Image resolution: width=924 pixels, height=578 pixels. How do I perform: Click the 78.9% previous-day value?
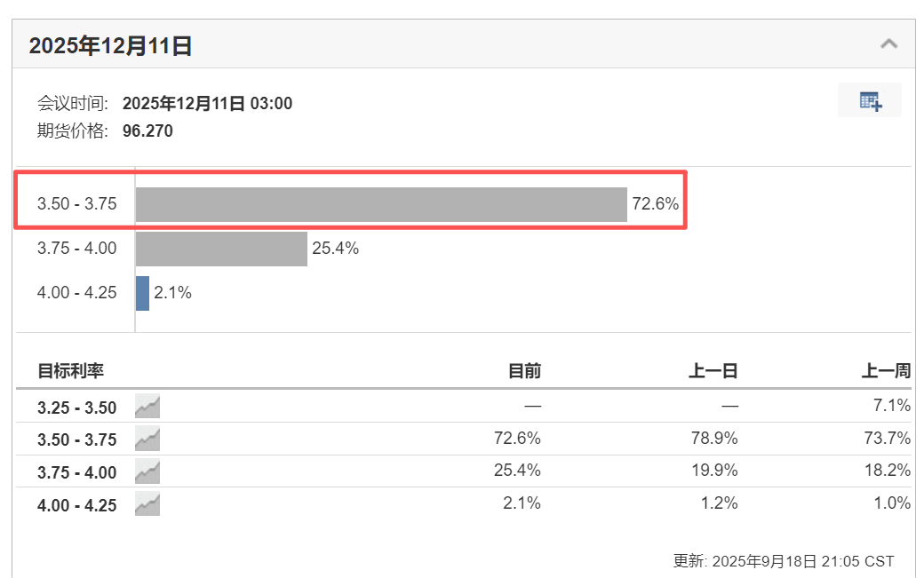point(714,438)
